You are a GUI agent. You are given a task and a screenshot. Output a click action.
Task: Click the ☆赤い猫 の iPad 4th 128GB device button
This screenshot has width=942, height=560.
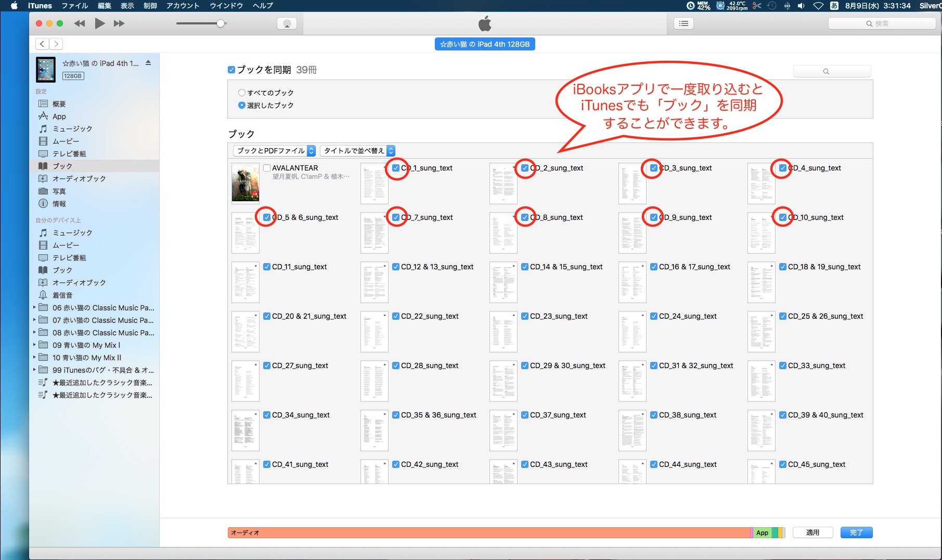[485, 44]
